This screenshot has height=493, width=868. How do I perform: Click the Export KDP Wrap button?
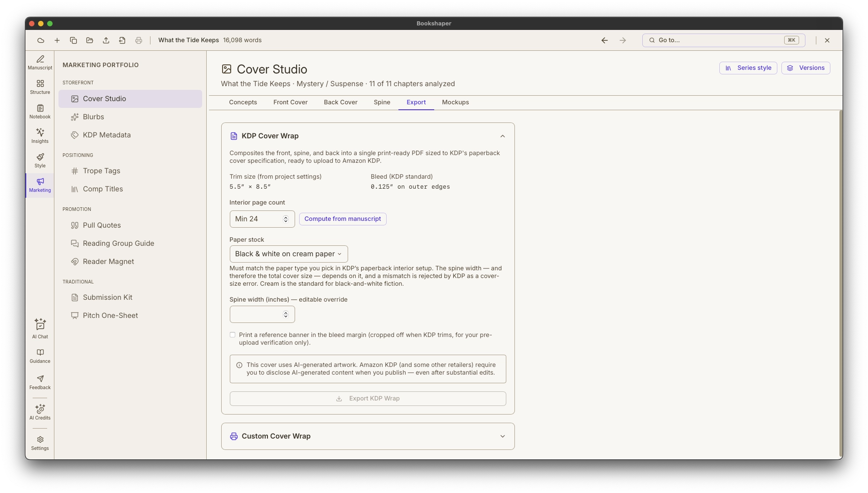click(368, 399)
